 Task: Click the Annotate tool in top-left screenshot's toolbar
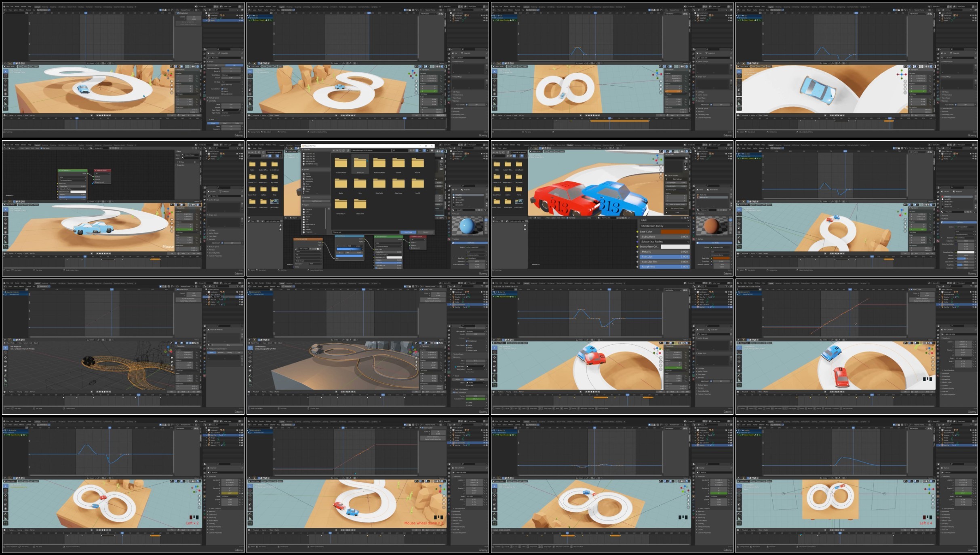pos(6,99)
